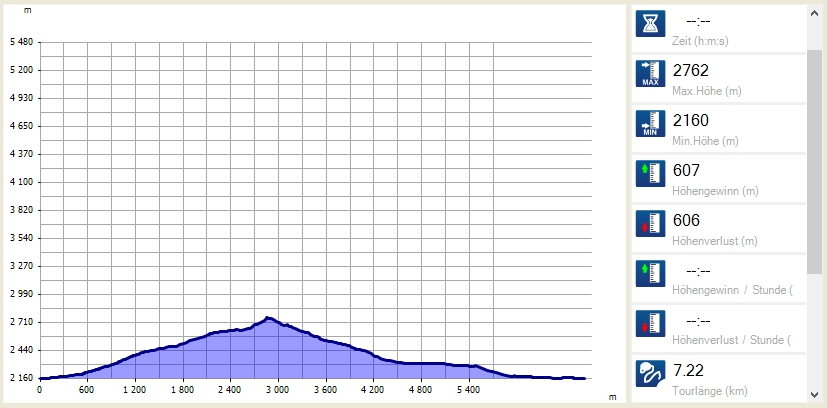Click the Zeit (h:m:s) label
827x408 pixels.
pos(700,41)
